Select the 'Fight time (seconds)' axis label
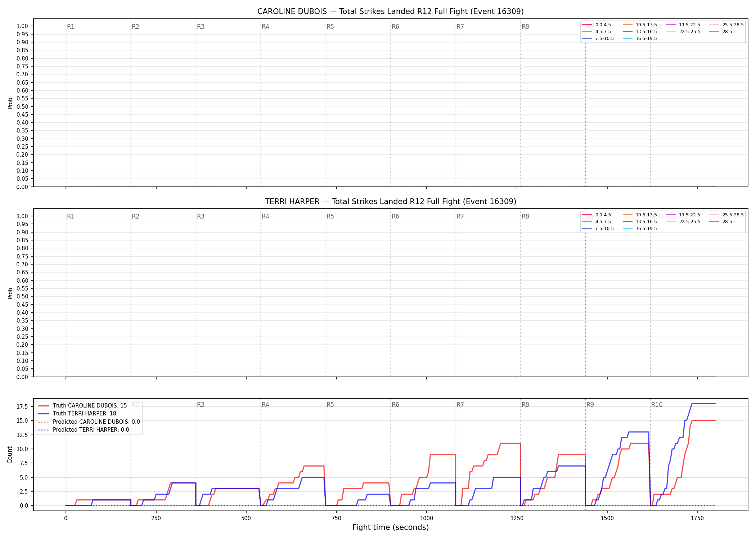The width and height of the screenshot is (756, 540). coord(391,527)
